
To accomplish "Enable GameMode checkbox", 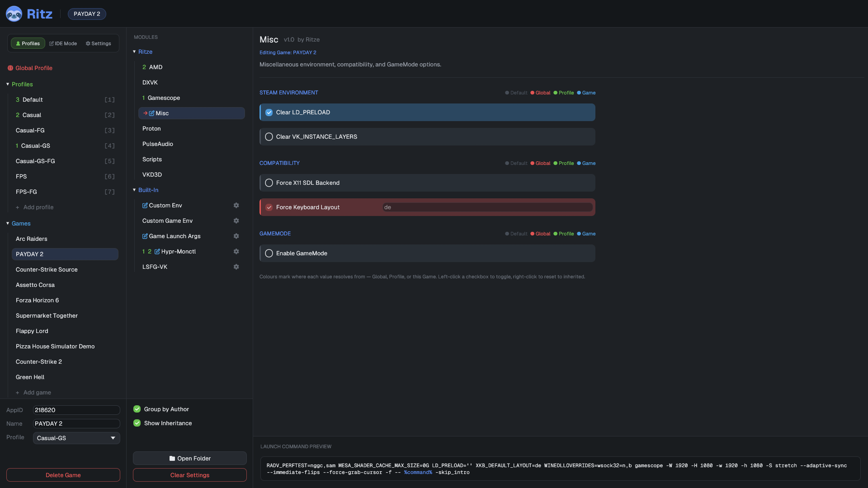I will point(269,253).
